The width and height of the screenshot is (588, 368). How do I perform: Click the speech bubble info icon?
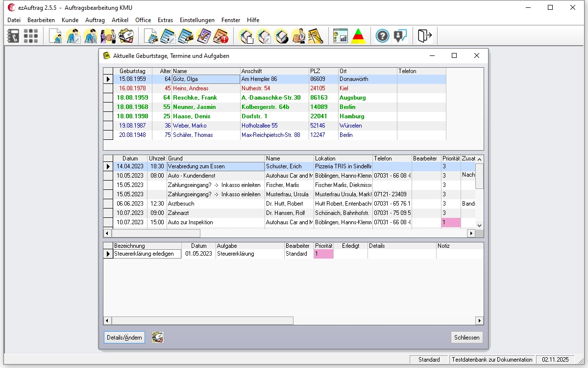click(x=400, y=36)
